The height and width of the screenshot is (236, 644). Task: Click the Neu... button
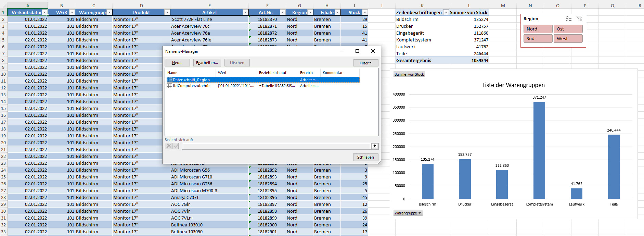click(177, 63)
